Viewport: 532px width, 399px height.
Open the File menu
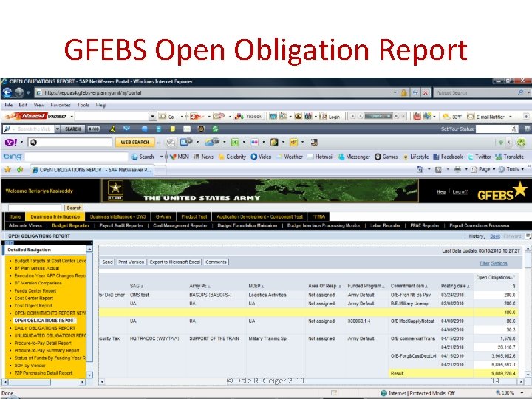click(9, 105)
